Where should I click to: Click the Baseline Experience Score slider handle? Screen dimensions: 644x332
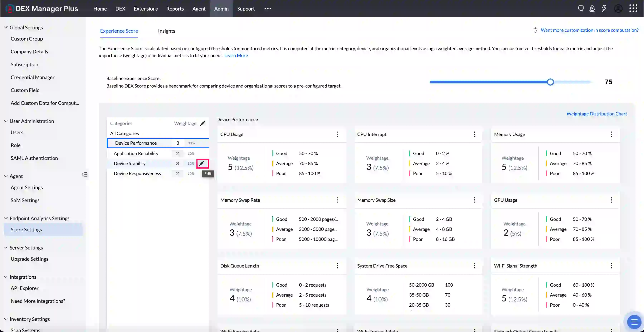(550, 82)
